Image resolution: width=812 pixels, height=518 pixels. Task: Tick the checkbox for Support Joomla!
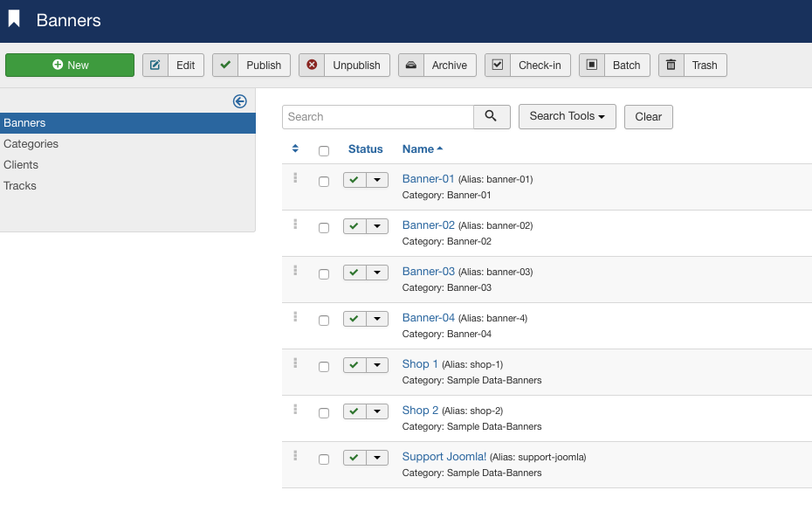(x=324, y=459)
